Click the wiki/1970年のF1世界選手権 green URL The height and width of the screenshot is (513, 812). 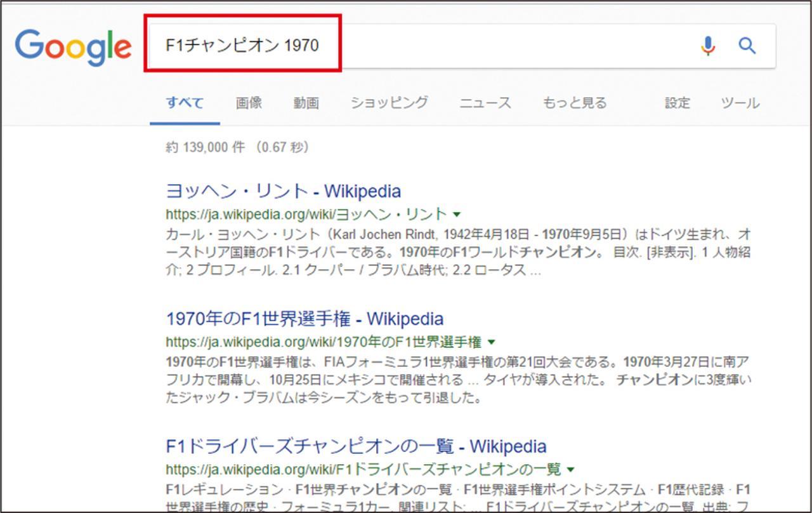pyautogui.click(x=324, y=342)
